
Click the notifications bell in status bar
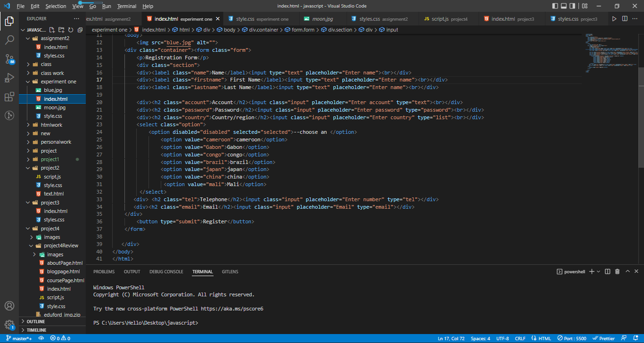pos(635,339)
